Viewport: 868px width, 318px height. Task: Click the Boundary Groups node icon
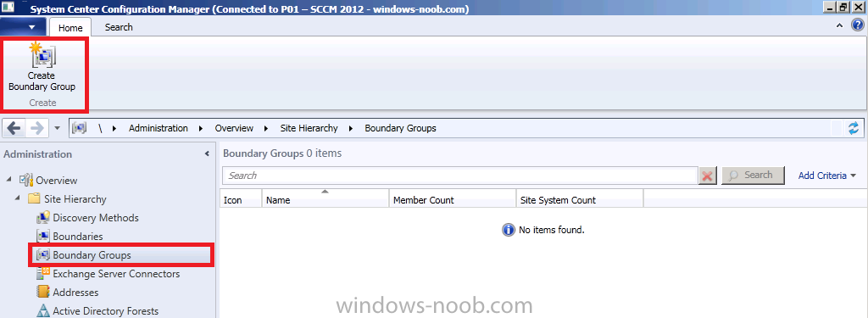point(43,255)
